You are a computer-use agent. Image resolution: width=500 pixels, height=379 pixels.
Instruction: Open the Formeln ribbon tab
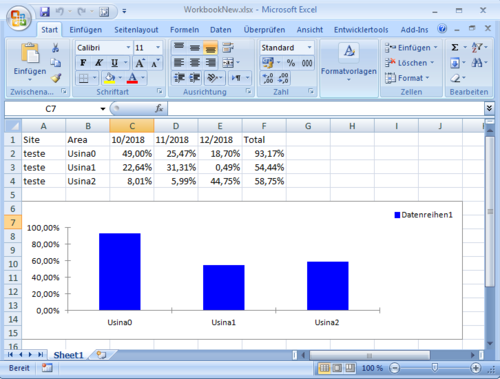tap(184, 30)
